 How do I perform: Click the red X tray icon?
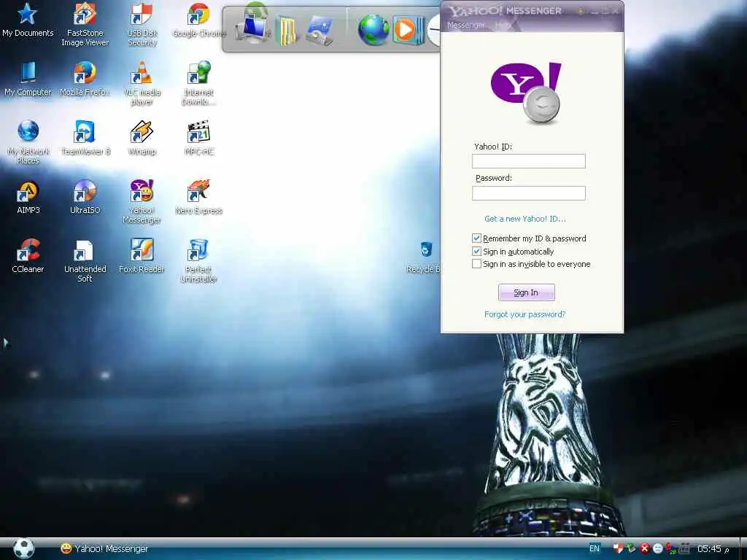(645, 548)
